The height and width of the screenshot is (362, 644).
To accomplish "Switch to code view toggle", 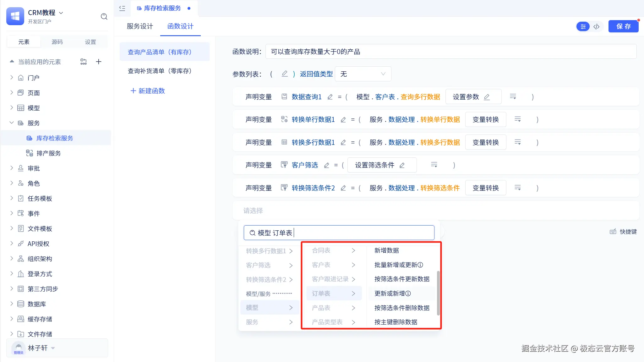I will [597, 26].
